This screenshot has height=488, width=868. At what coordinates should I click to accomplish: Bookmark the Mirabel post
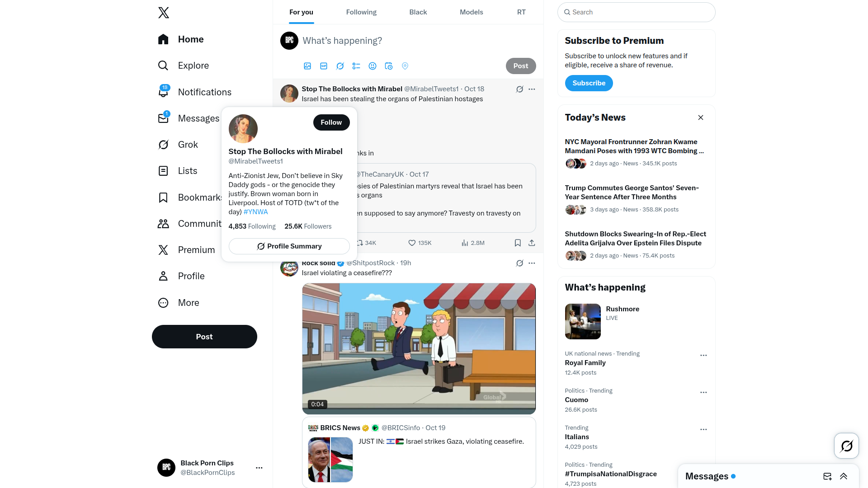pyautogui.click(x=518, y=243)
